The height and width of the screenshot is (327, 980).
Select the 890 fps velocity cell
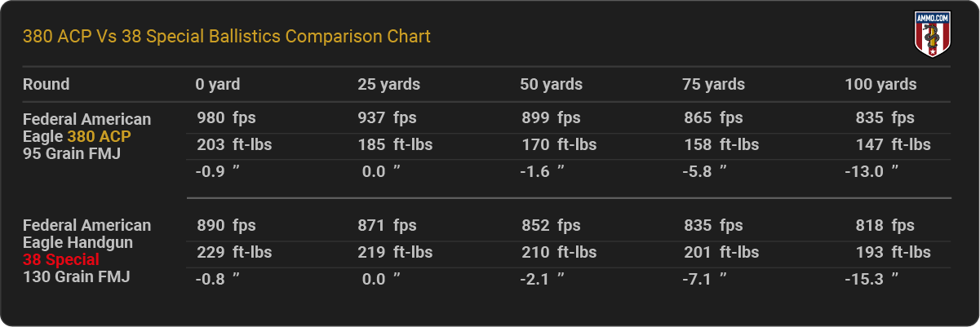point(225,226)
